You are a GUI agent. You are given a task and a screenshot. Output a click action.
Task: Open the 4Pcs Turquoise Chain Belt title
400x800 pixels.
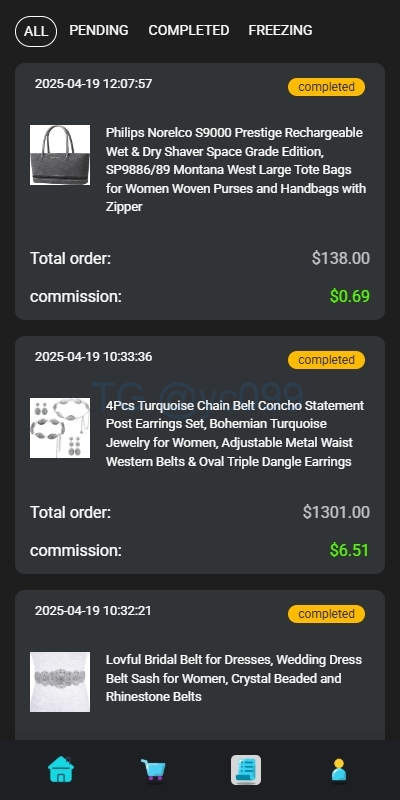pos(235,434)
